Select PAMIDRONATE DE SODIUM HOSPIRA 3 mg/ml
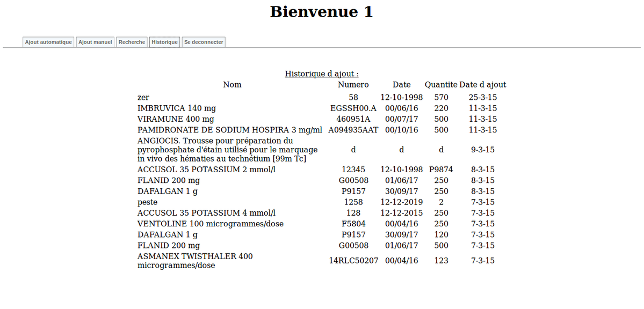This screenshot has height=309, width=644. (x=229, y=130)
